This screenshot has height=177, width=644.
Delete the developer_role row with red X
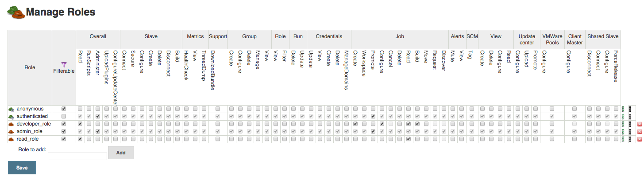coord(640,124)
